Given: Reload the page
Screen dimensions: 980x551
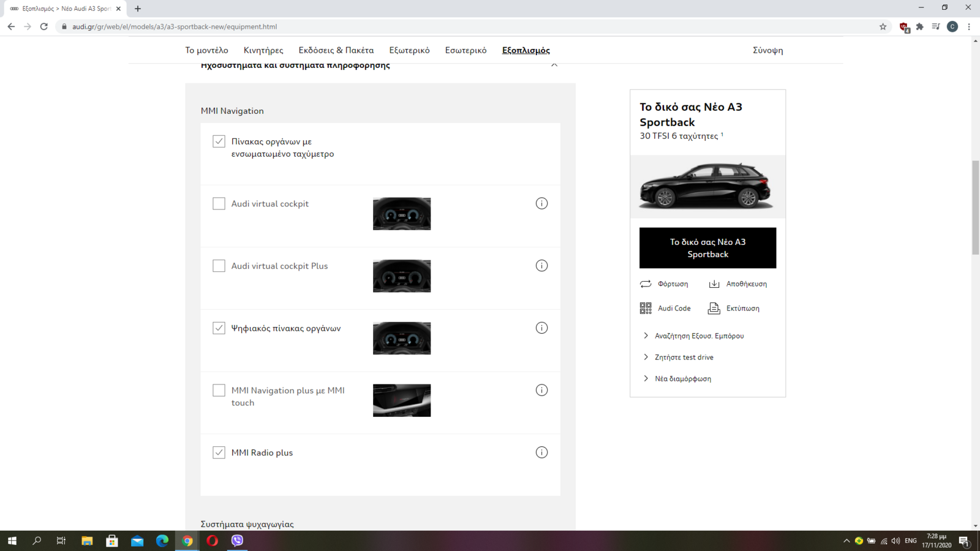Looking at the screenshot, I should pyautogui.click(x=44, y=26).
